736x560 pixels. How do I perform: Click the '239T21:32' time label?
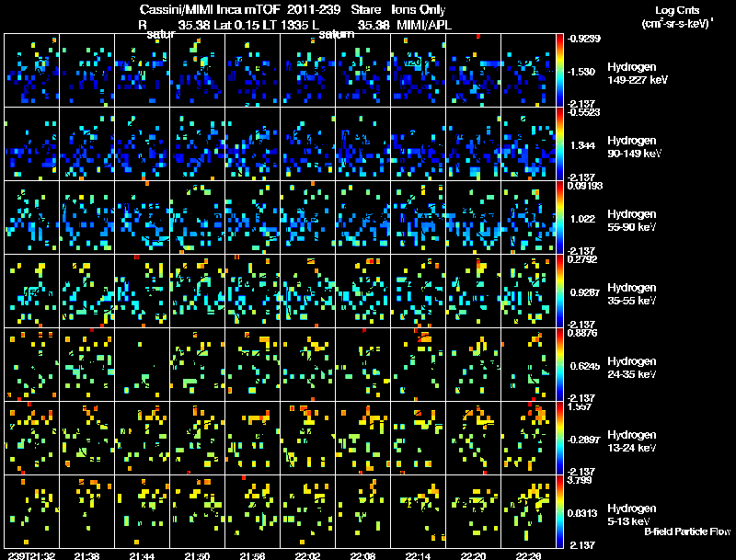[31, 555]
